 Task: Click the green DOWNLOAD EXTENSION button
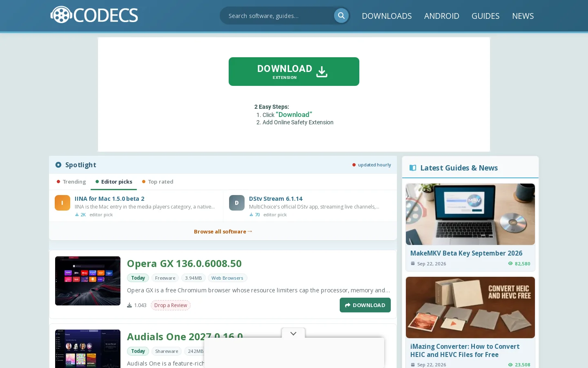coord(294,72)
